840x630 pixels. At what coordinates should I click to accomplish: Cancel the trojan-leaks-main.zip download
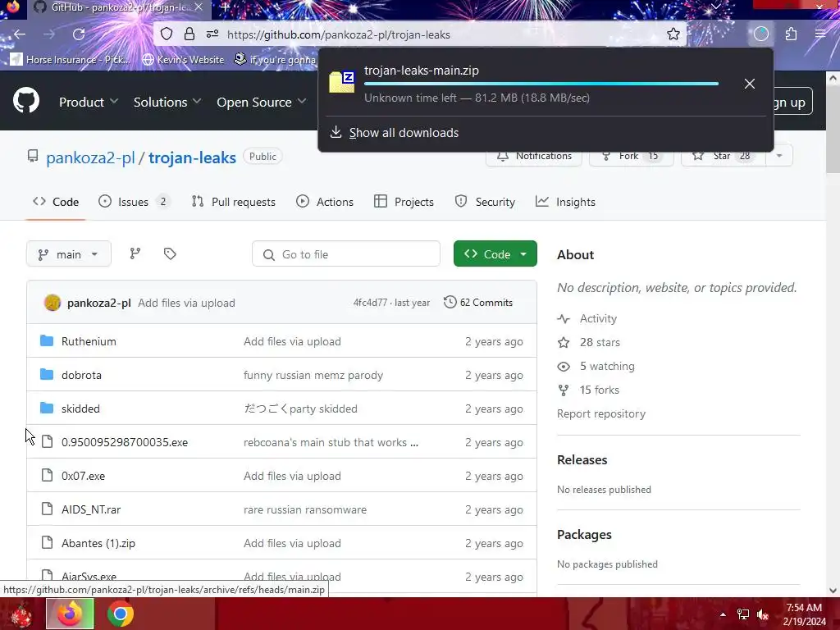click(x=750, y=84)
